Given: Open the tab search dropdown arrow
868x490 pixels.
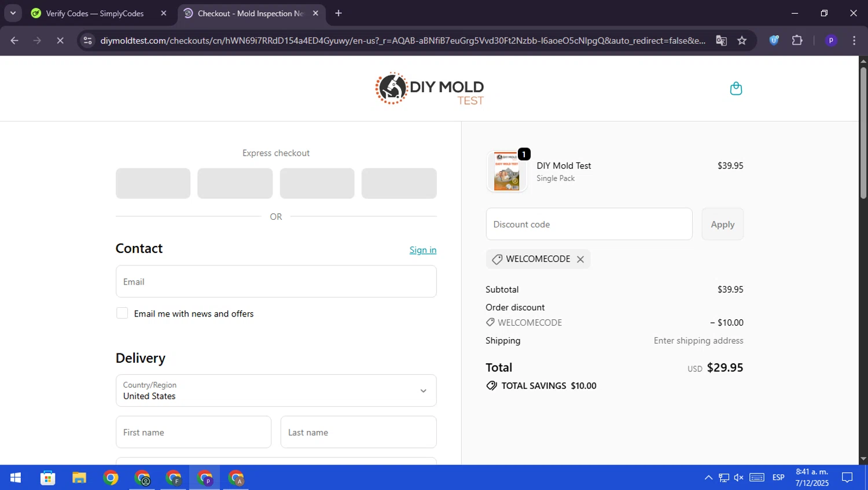Looking at the screenshot, I should point(13,13).
